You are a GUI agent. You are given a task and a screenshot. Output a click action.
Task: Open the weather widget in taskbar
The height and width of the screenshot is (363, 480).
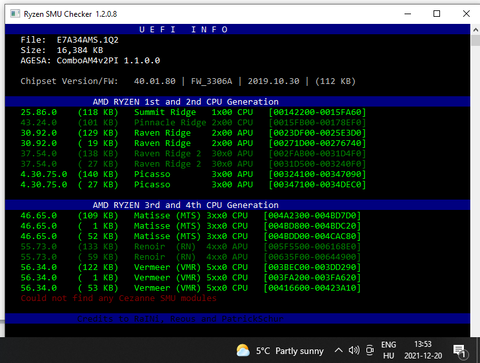pos(280,351)
